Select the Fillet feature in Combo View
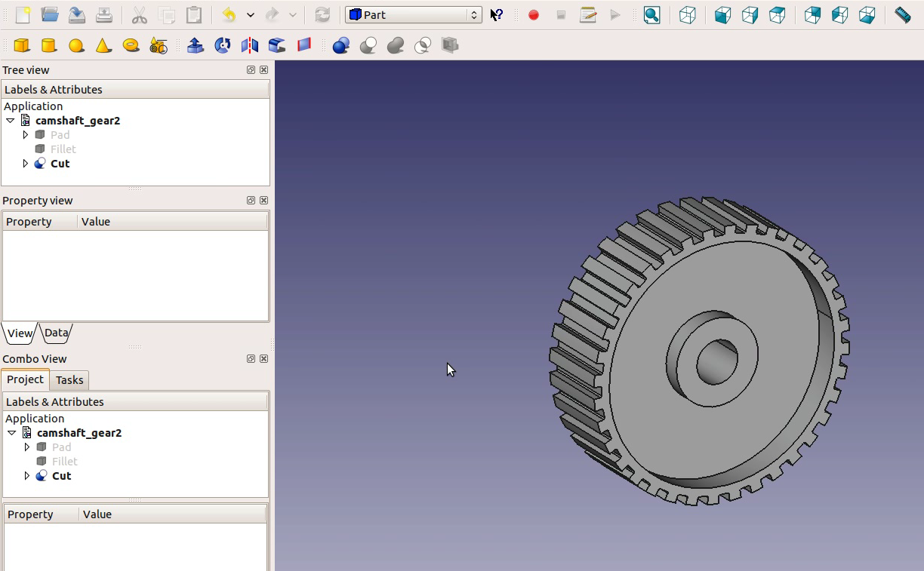Image resolution: width=924 pixels, height=571 pixels. coord(64,461)
